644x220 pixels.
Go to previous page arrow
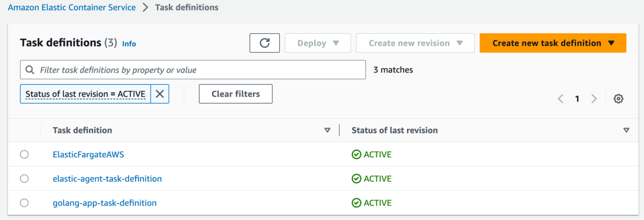coord(561,99)
